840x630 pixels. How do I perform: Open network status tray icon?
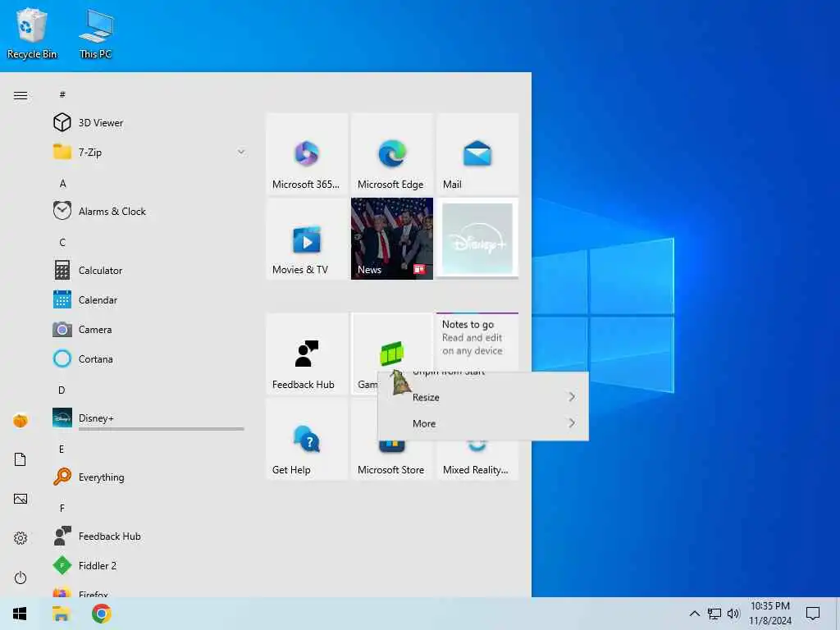(714, 614)
